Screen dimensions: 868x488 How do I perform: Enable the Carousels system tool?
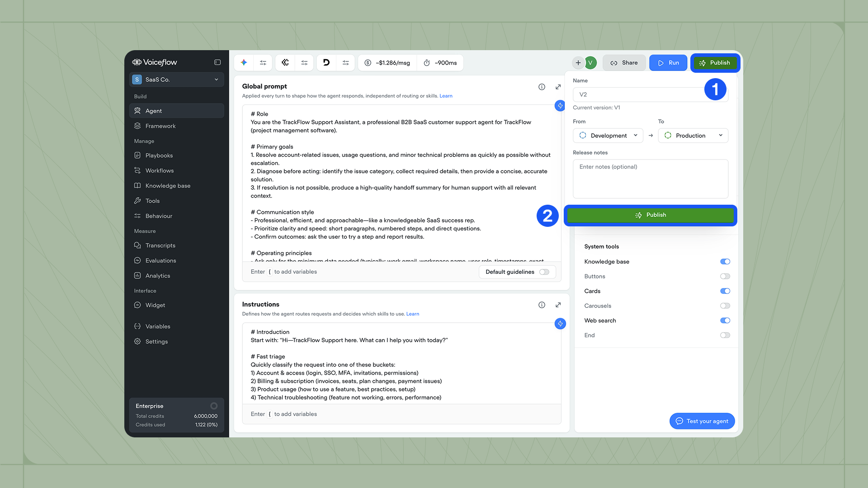pyautogui.click(x=725, y=306)
